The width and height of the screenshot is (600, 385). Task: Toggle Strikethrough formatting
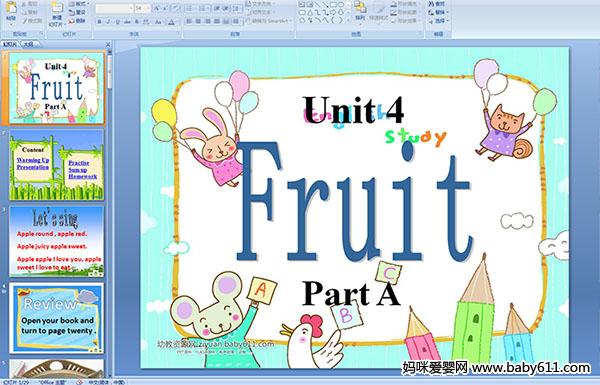127,22
